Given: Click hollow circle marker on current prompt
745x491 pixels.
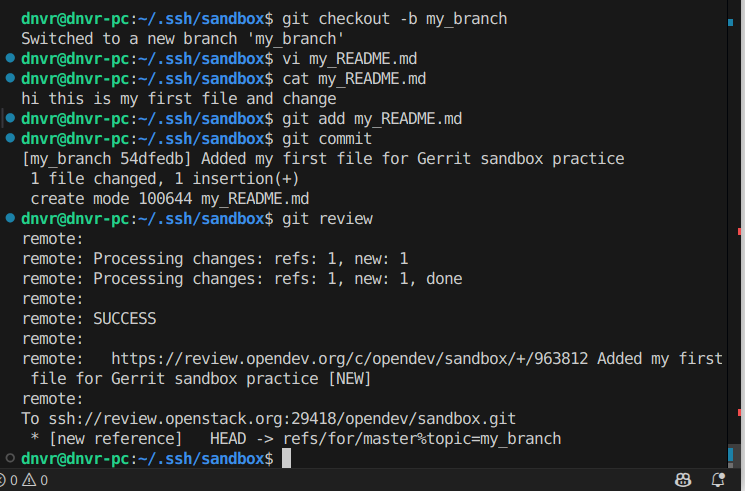Looking at the screenshot, I should click(x=10, y=457).
